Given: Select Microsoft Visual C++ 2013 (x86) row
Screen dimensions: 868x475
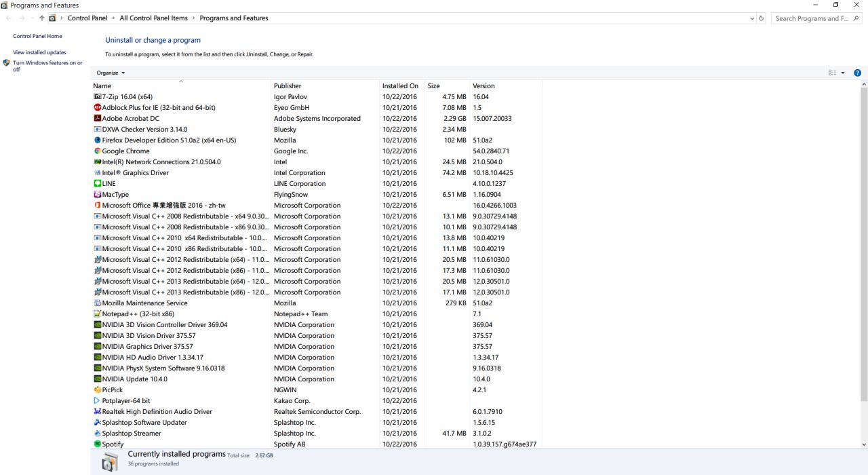Looking at the screenshot, I should [317, 292].
